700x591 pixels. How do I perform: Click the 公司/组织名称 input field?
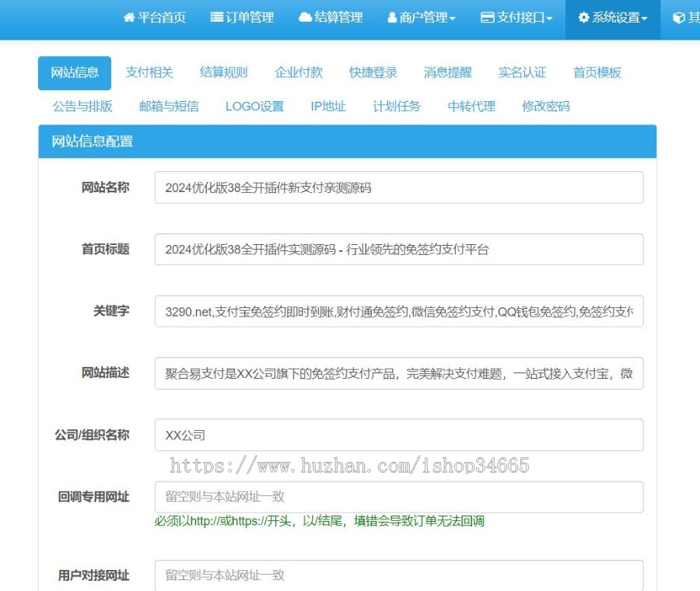click(x=399, y=435)
